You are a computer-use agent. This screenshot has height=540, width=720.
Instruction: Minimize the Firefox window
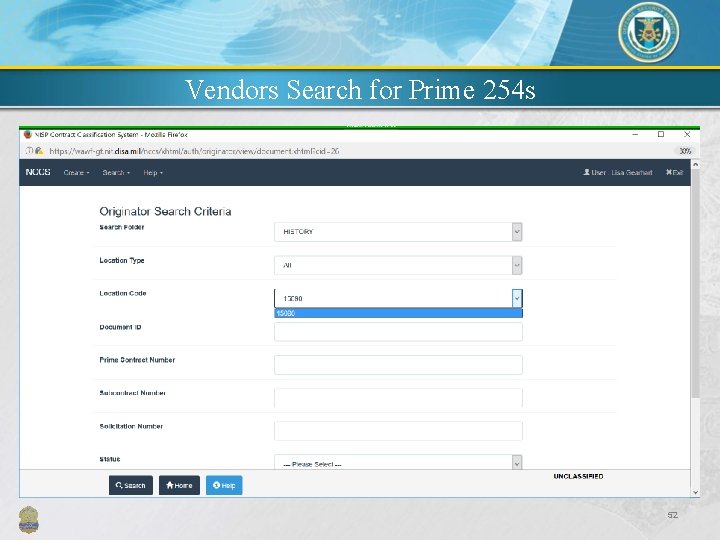click(x=636, y=135)
